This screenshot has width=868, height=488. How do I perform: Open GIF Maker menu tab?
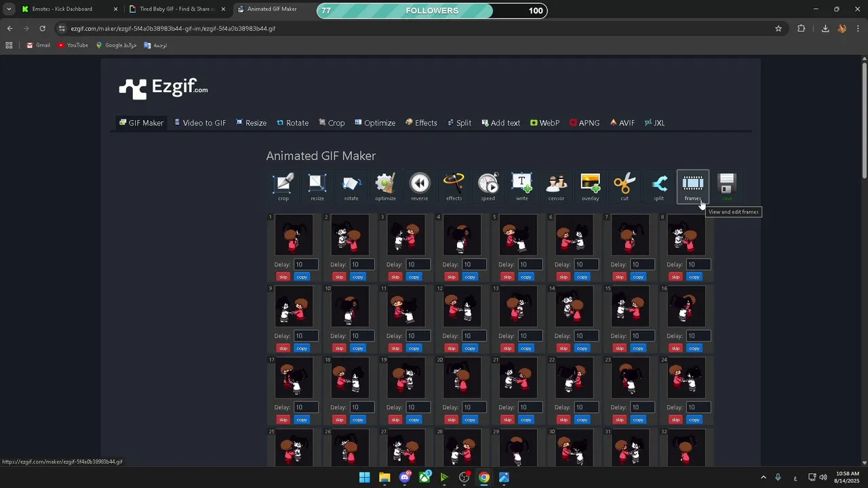(x=141, y=123)
